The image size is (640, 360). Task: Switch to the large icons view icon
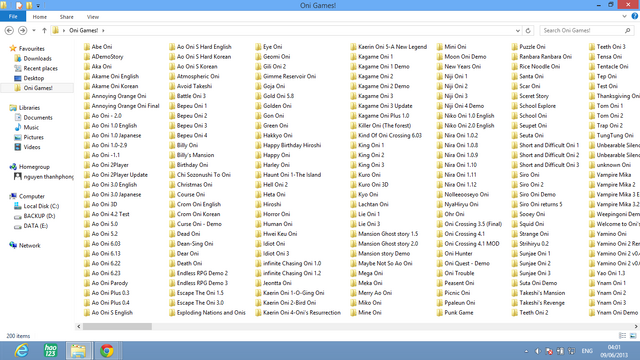point(633,336)
